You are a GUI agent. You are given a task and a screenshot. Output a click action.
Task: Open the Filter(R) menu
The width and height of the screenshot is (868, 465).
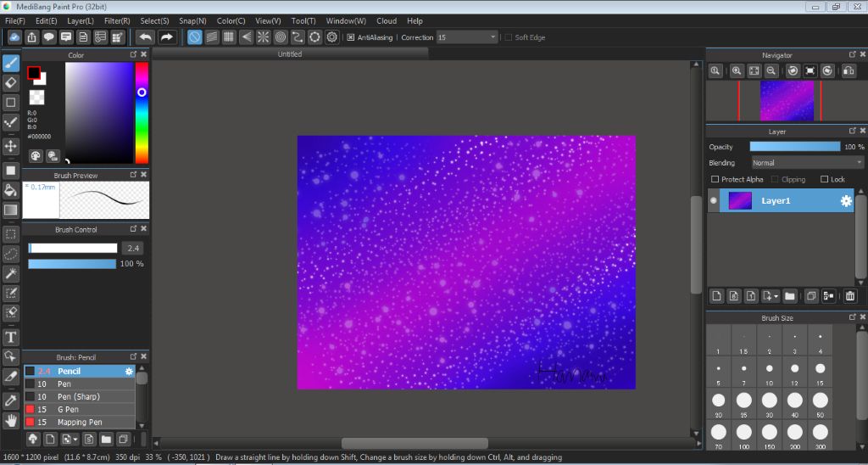tap(117, 20)
